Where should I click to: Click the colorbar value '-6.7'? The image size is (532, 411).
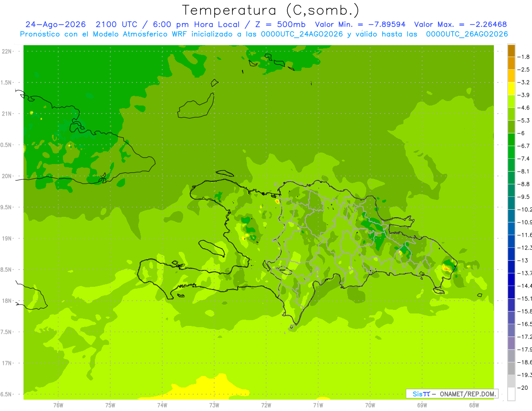523,146
